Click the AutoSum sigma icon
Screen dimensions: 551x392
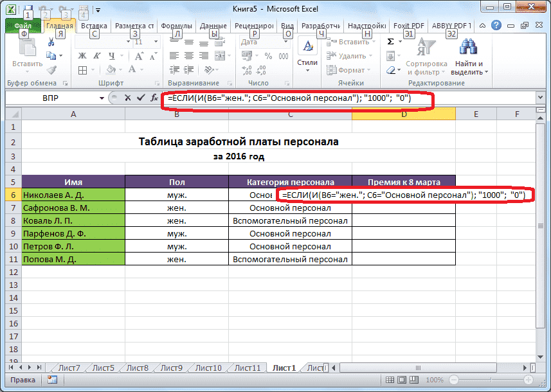390,41
